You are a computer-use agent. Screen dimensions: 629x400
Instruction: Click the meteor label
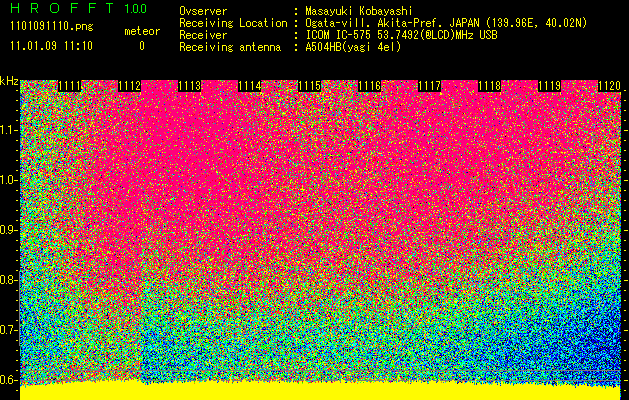[142, 31]
